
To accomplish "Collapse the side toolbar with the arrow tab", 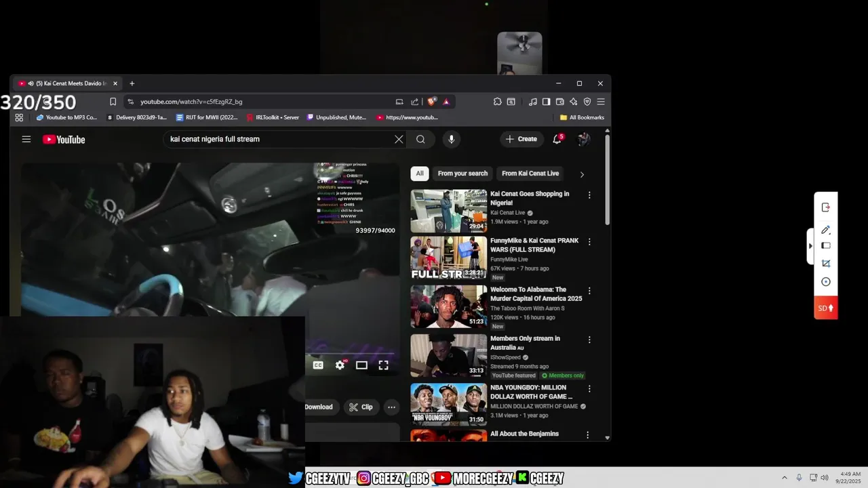I will coord(810,245).
